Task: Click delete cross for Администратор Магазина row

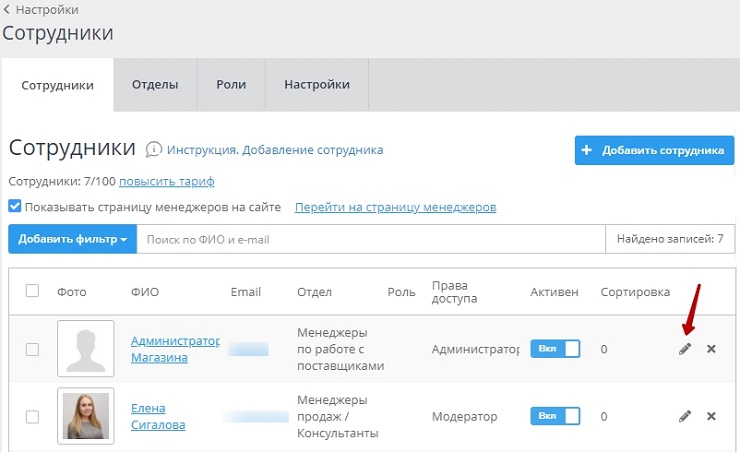Action: (x=711, y=349)
